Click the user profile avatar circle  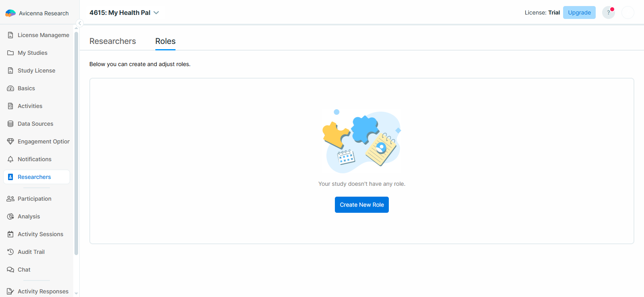coord(627,12)
